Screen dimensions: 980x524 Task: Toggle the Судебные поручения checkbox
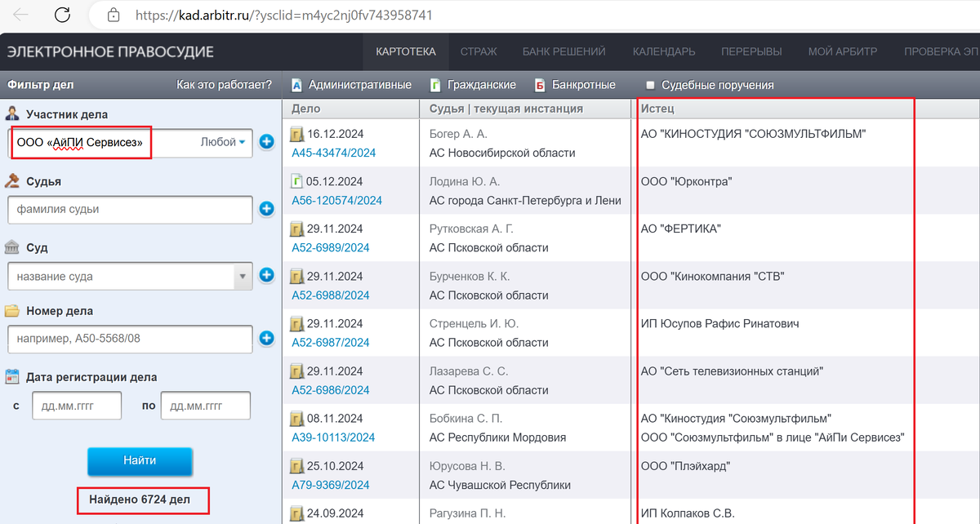click(x=651, y=85)
